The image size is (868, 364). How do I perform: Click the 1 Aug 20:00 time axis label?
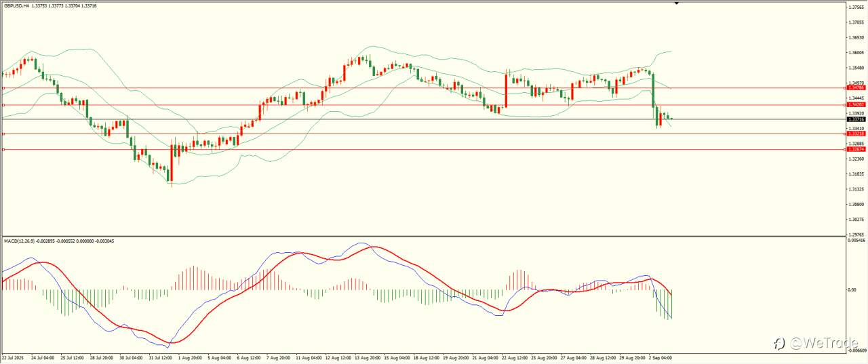[190, 357]
